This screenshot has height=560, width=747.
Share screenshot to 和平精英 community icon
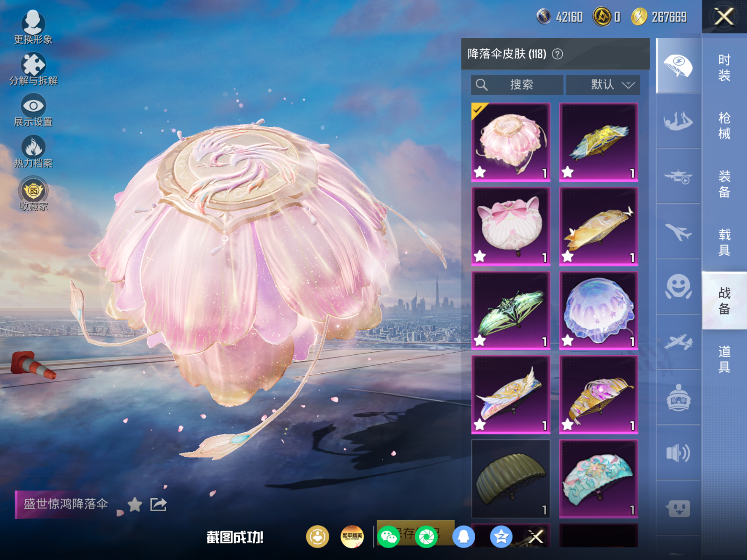pos(352,537)
